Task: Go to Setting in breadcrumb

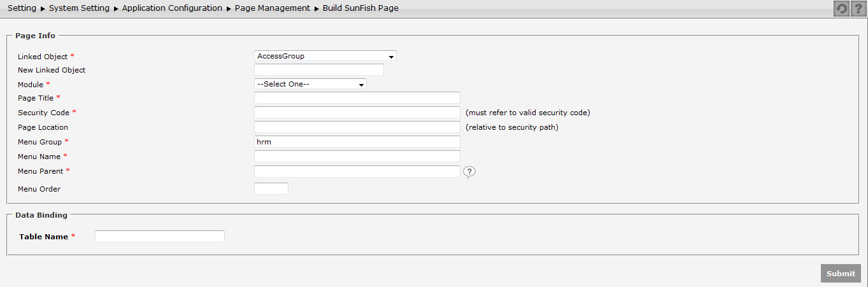Action: click(x=22, y=8)
